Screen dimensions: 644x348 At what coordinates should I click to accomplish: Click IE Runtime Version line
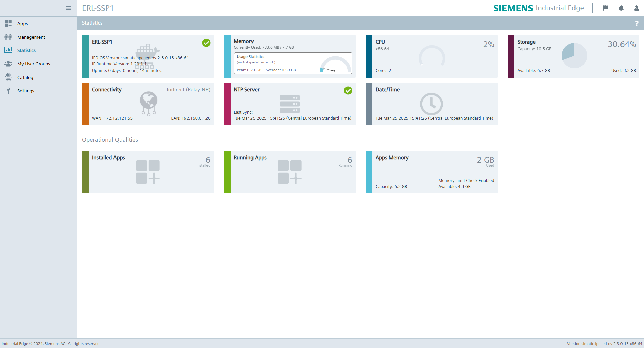[x=119, y=64]
